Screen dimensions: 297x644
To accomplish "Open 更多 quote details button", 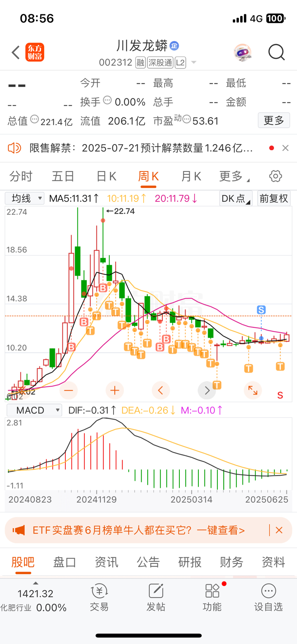I will 274,120.
